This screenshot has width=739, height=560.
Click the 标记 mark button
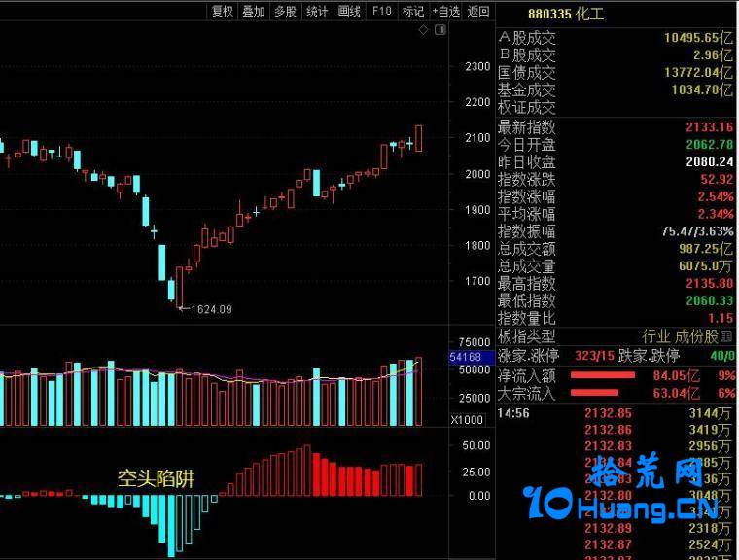click(x=413, y=11)
